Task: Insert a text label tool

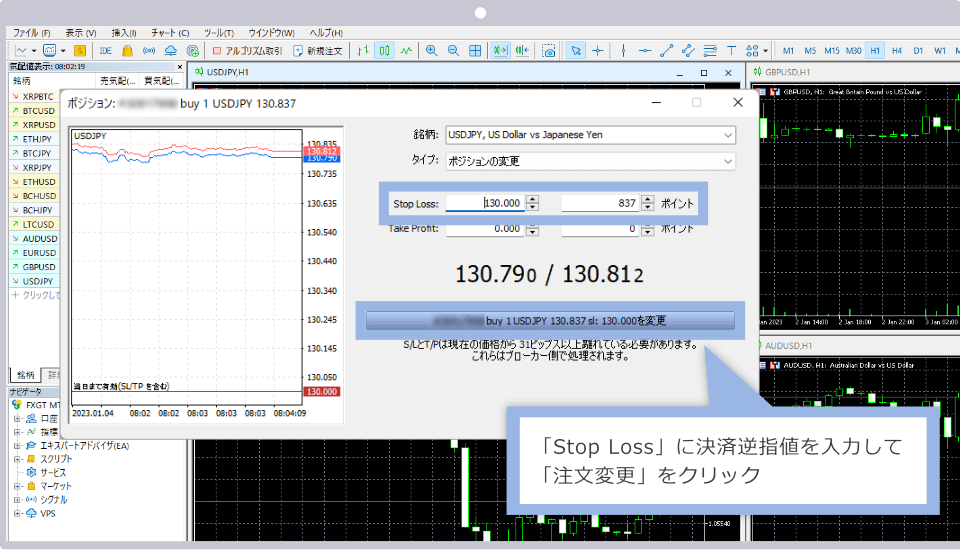Action: [x=732, y=51]
